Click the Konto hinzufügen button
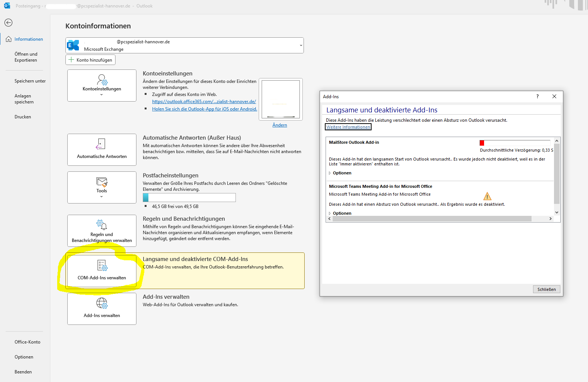 pos(90,60)
